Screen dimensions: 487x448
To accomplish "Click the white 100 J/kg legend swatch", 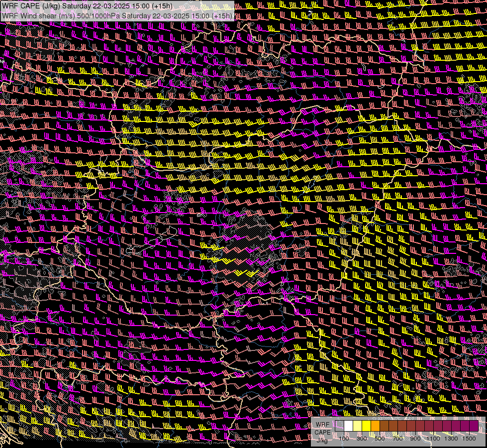I will pos(349,426).
